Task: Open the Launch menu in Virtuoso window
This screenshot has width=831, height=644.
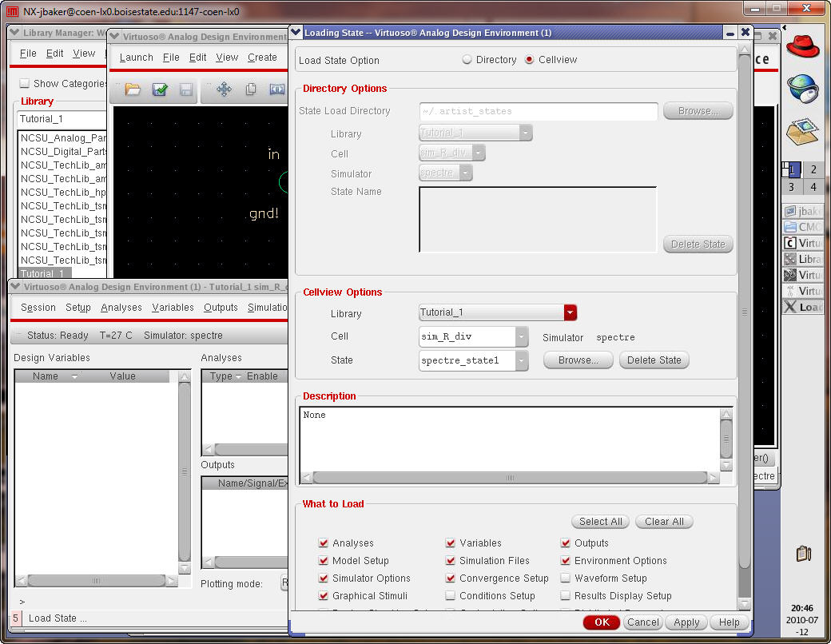Action: [136, 58]
